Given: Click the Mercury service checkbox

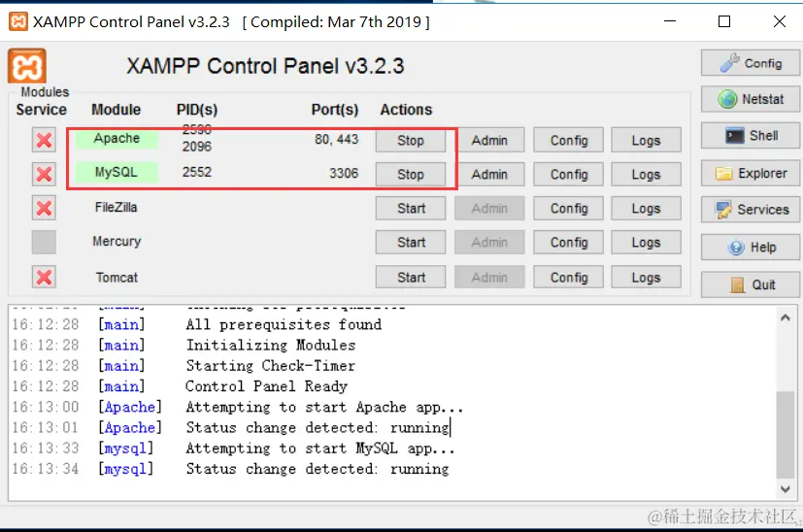Looking at the screenshot, I should pos(44,242).
